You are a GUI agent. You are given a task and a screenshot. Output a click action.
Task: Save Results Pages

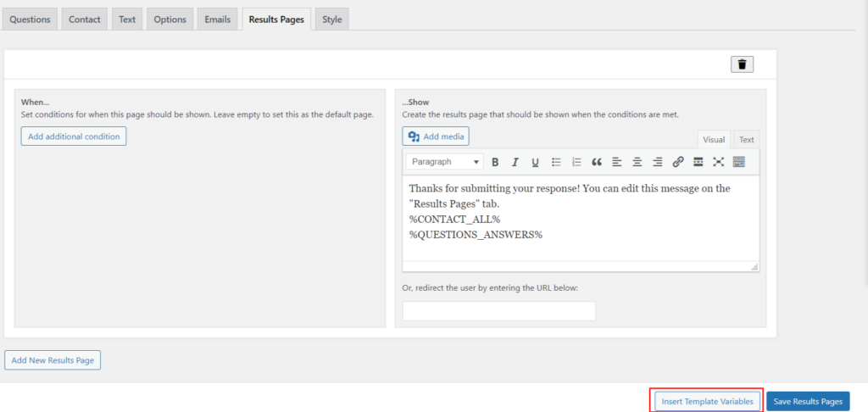click(808, 402)
